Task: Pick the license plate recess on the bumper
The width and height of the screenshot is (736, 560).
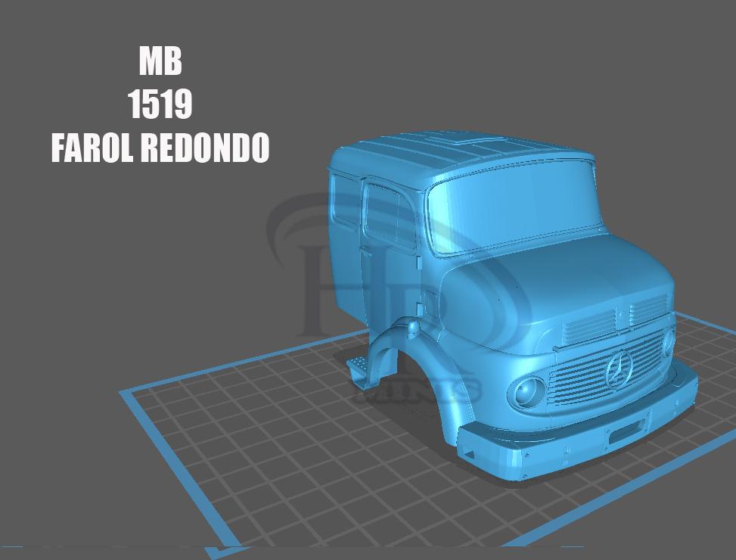Action: coord(624,433)
